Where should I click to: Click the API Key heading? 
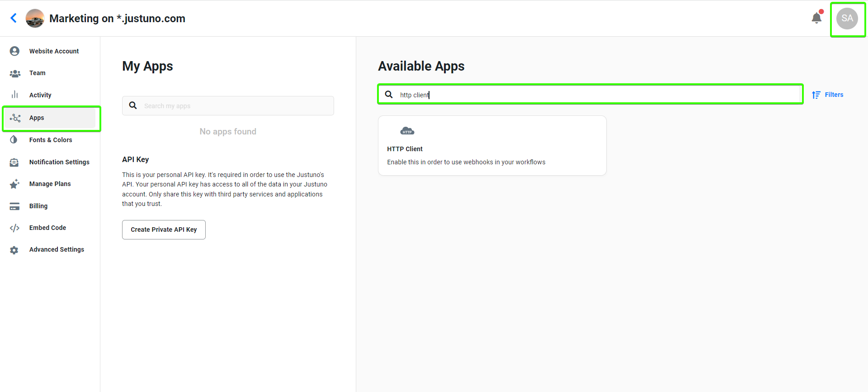tap(135, 159)
